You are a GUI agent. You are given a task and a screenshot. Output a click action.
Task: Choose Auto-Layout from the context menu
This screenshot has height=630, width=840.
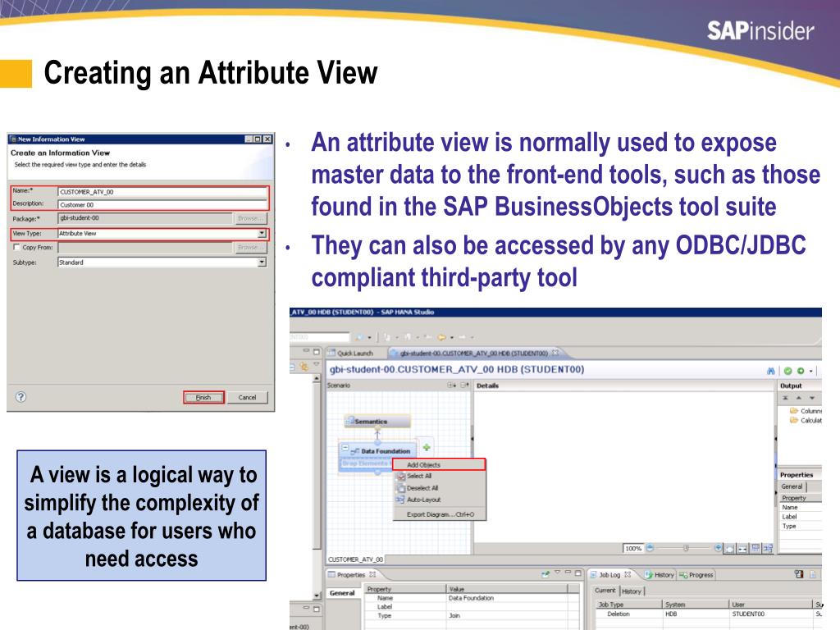coord(440,500)
